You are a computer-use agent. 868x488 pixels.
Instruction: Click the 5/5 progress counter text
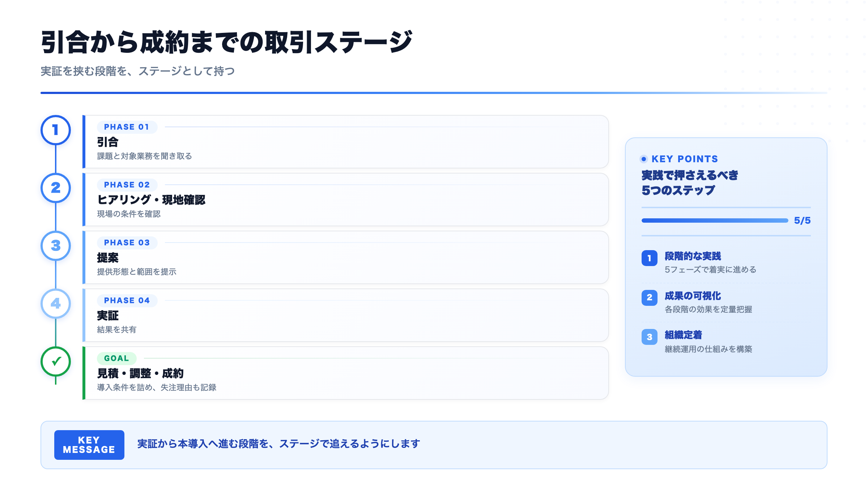point(802,221)
